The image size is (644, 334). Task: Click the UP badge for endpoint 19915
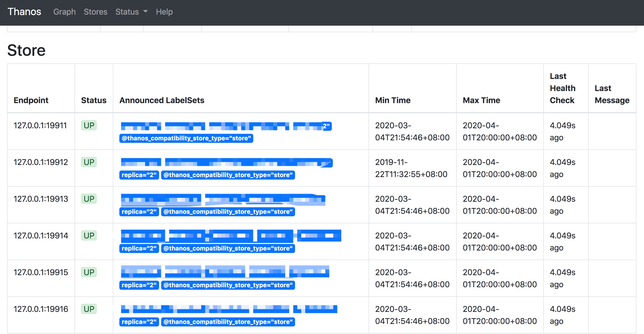(89, 272)
